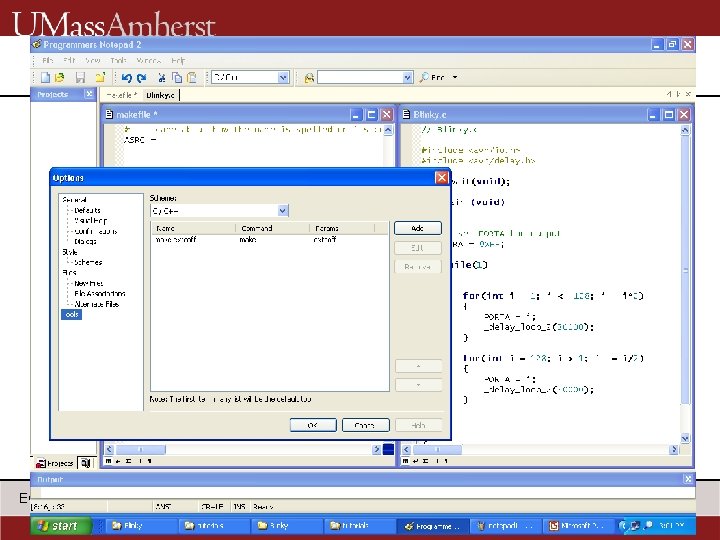Close the Options dialog with red X
The height and width of the screenshot is (540, 720).
point(441,178)
